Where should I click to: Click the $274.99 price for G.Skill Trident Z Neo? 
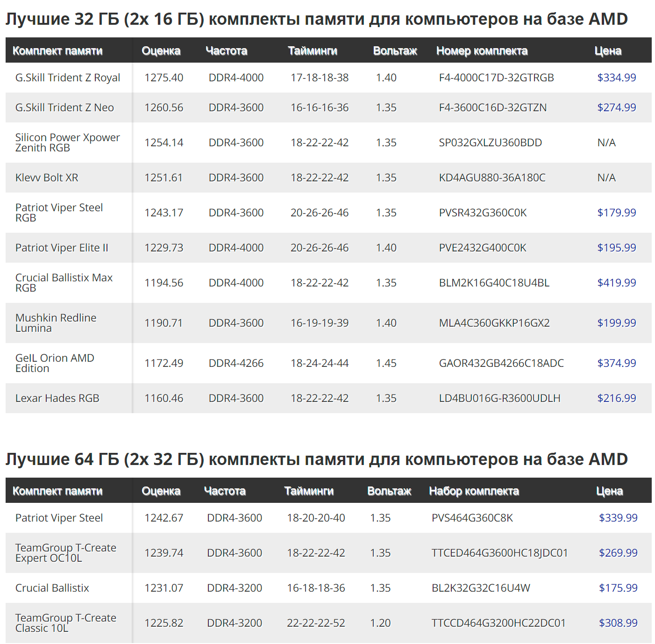[x=616, y=107]
